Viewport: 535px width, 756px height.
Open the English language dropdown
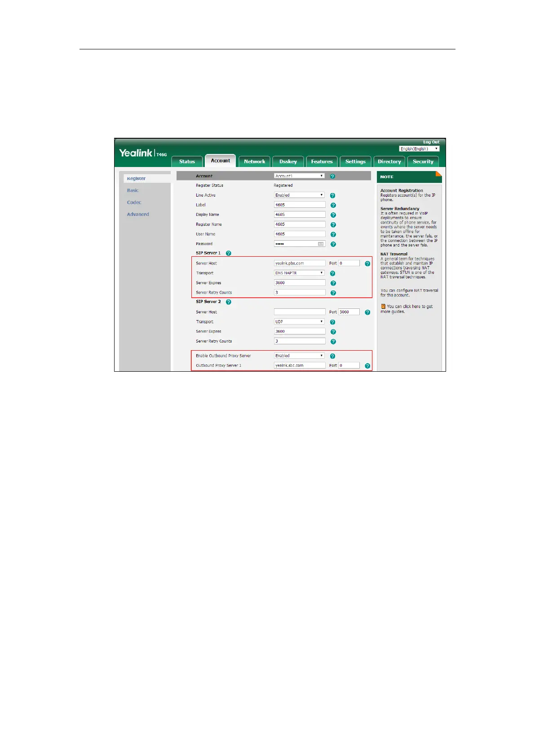pyautogui.click(x=419, y=149)
